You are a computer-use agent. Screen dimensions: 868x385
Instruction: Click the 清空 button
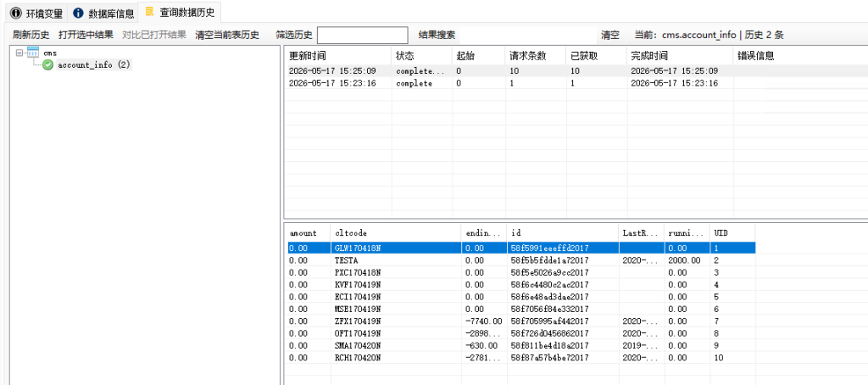pyautogui.click(x=610, y=35)
